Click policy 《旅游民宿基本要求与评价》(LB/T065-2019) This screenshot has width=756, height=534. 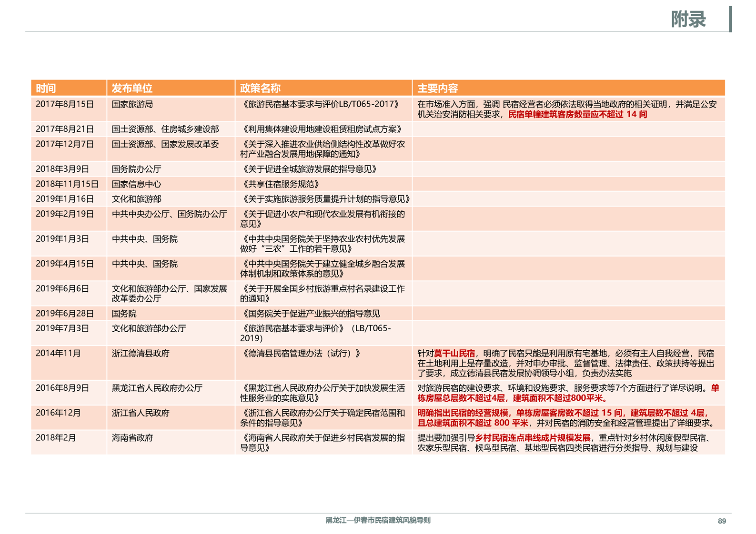tap(316, 333)
